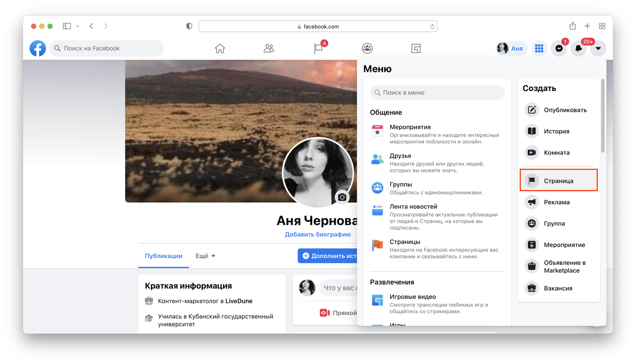Click the Реклама megaphone icon
Screen dimensions: 636x364
(532, 202)
